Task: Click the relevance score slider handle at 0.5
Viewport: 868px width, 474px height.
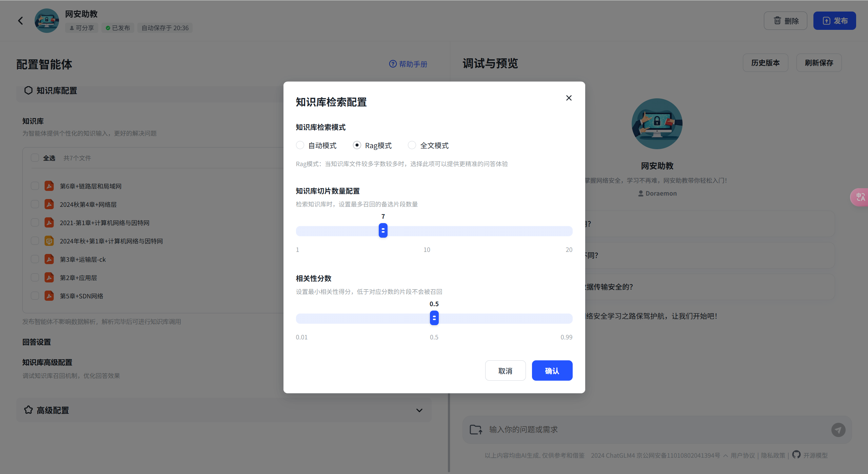Action: (x=434, y=318)
